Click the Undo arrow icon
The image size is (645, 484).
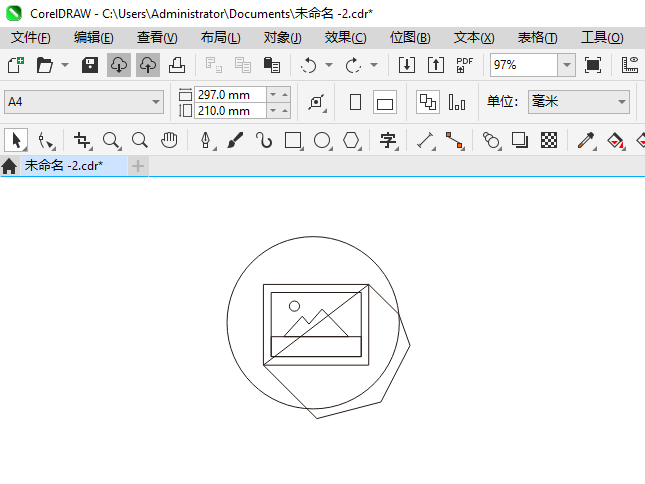[x=309, y=65]
